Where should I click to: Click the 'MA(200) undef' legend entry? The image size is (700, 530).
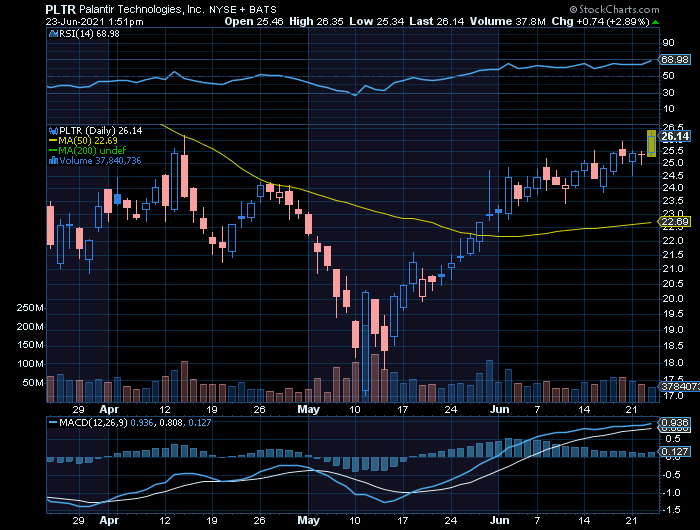tap(88, 150)
